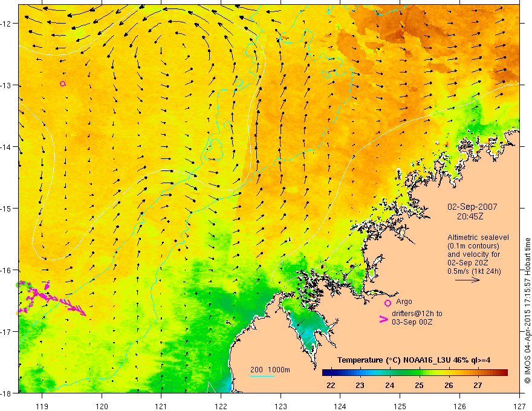Image resolution: width=532 pixels, height=411 pixels.
Task: Click the Argo float marker near latitude -13
Action: (62, 84)
